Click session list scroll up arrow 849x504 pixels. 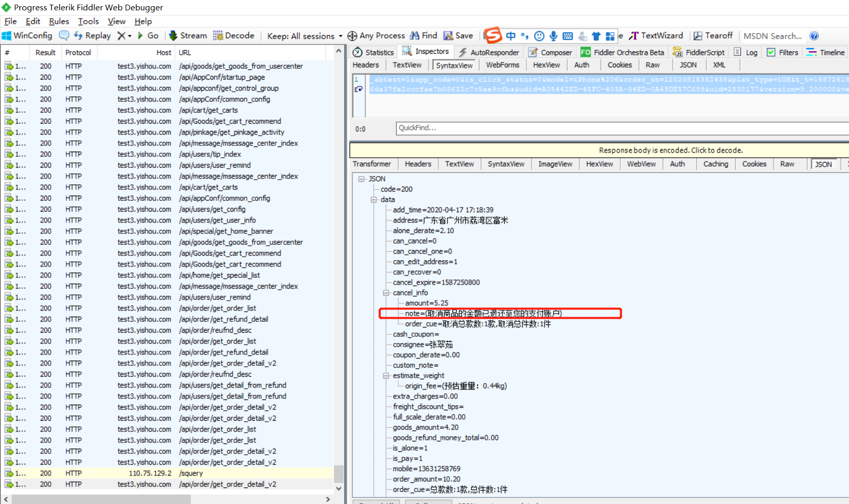(339, 51)
